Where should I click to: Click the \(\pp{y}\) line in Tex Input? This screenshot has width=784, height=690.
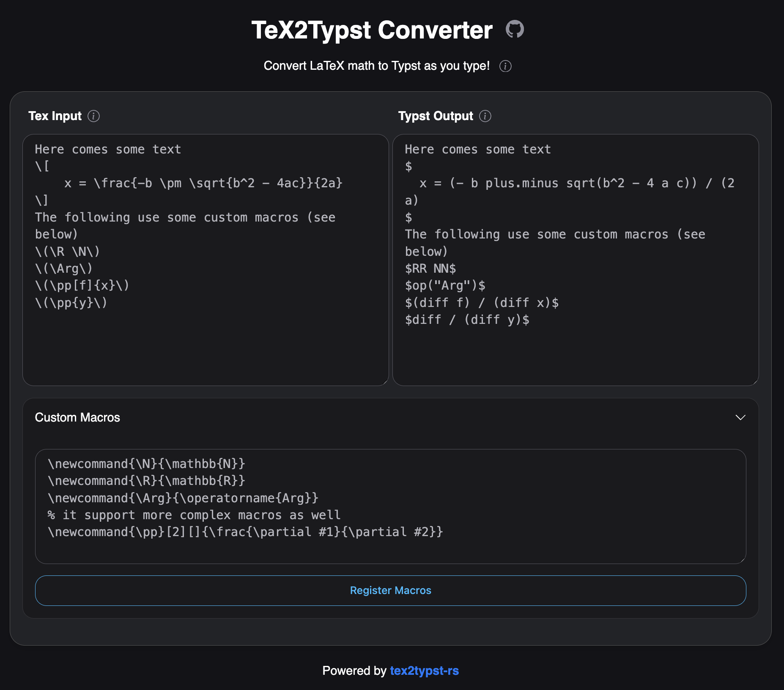(71, 303)
